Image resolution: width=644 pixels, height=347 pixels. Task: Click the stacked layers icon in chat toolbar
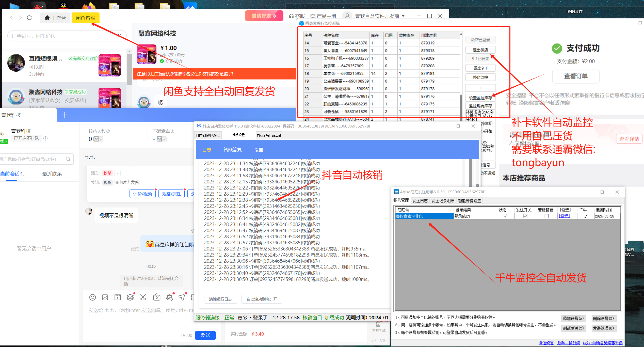click(x=130, y=297)
